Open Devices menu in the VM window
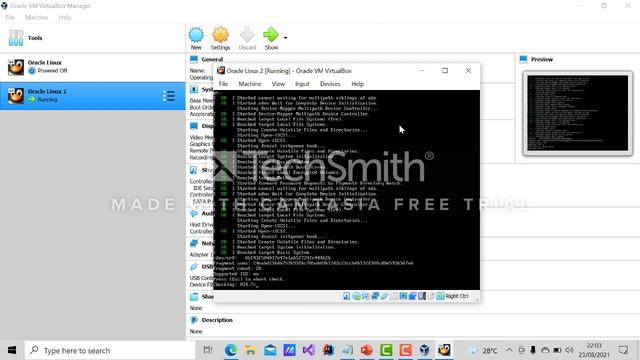The width and height of the screenshot is (640, 360). tap(330, 84)
